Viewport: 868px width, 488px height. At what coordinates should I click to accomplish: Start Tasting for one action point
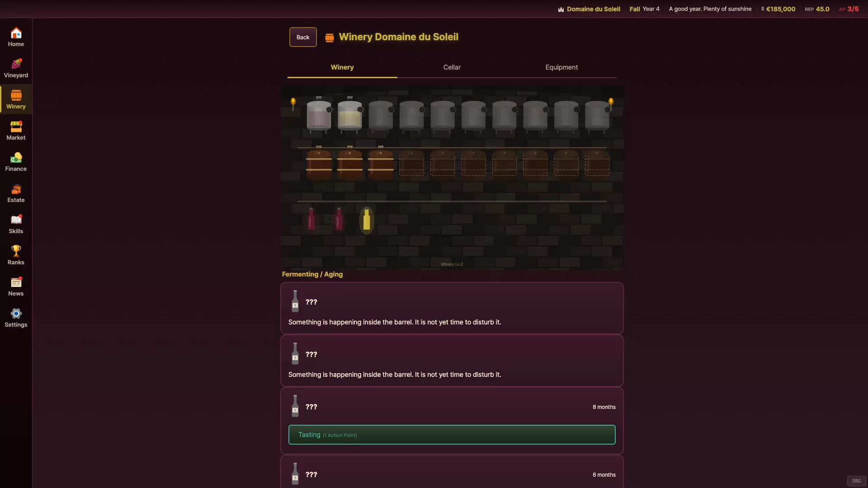(452, 435)
